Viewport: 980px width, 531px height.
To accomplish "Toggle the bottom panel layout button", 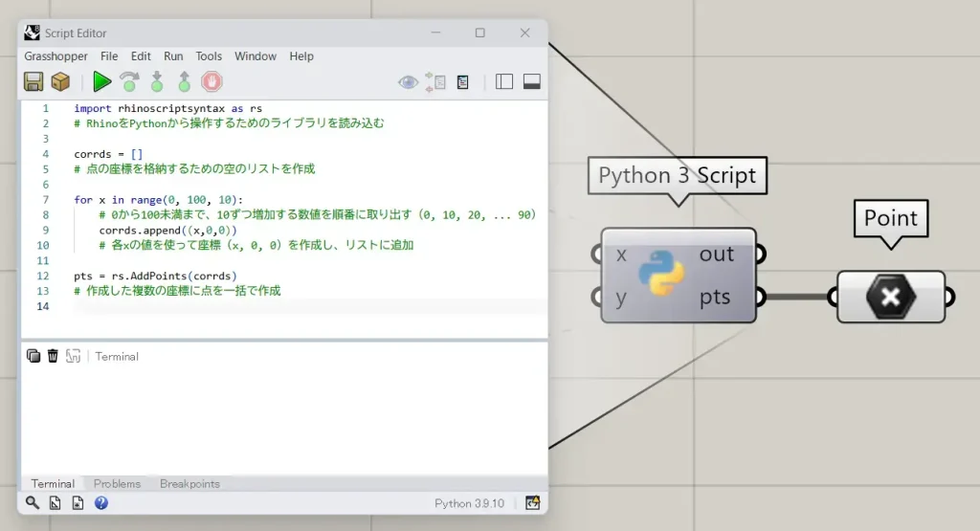I will click(531, 82).
